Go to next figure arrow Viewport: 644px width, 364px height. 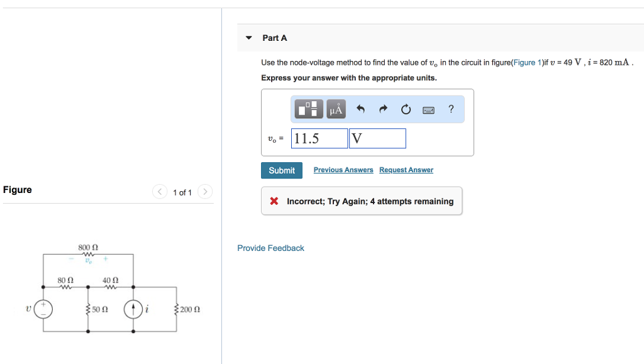tap(205, 192)
